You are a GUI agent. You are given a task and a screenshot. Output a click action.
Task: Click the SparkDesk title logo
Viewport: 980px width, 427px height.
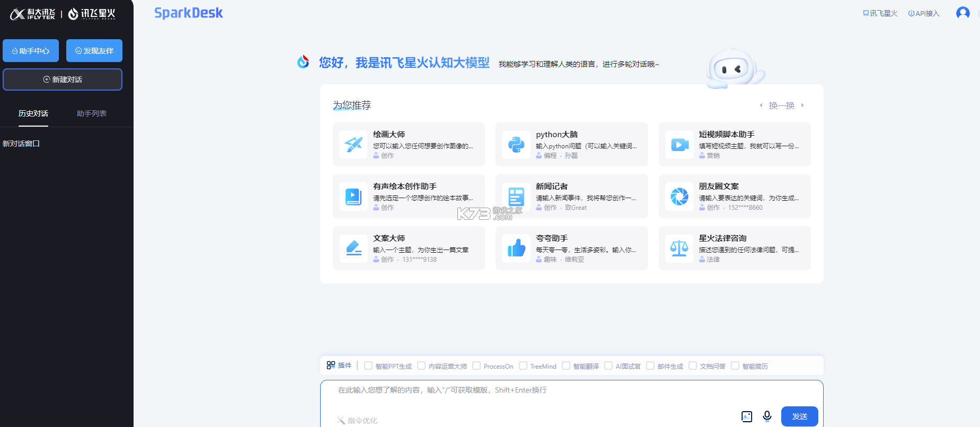189,13
